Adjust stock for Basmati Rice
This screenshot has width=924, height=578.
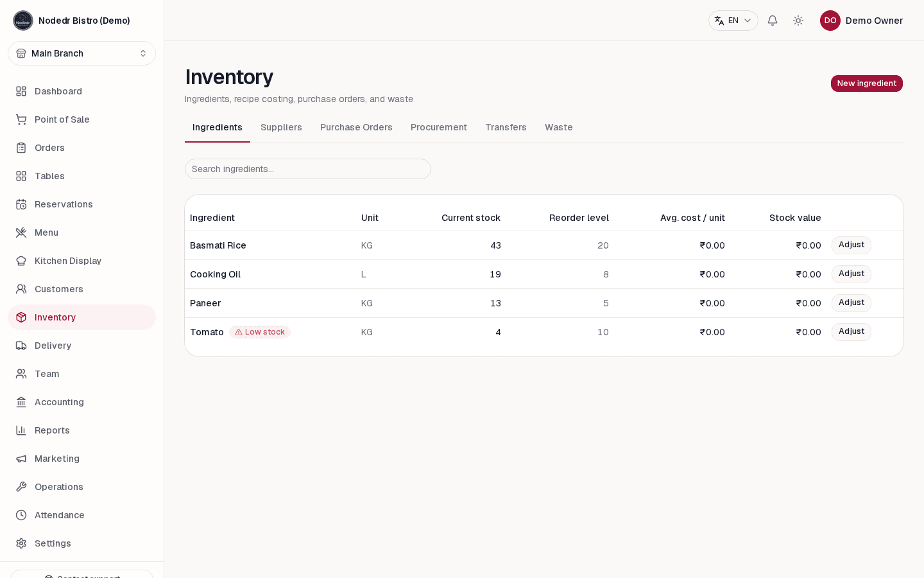coord(851,245)
